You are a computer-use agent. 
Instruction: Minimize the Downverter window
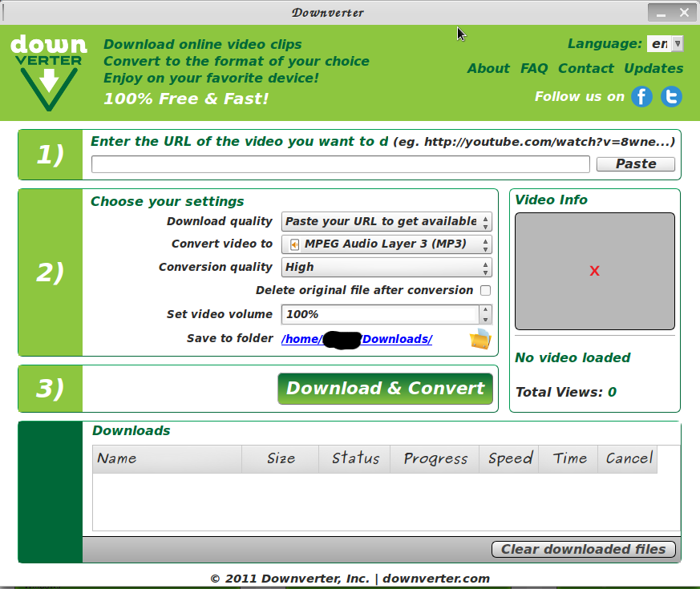[662, 13]
